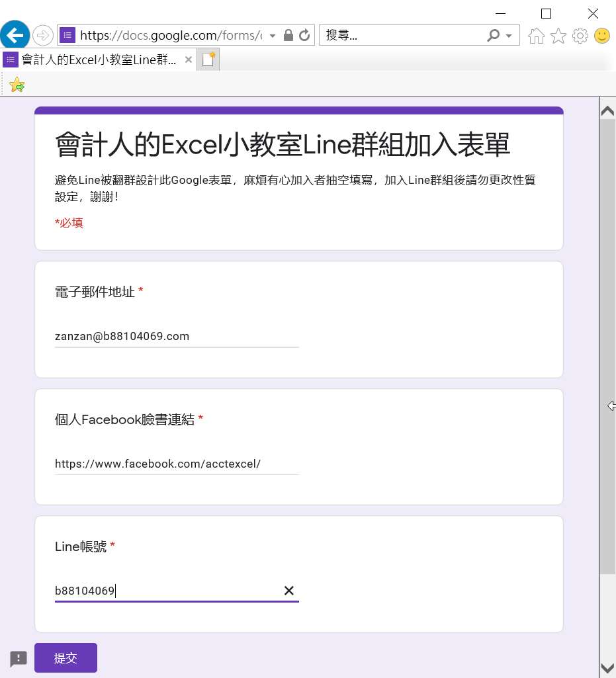616x678 pixels.
Task: Click the form title 會計人的Excel小教室Line群組加入表單
Action: (x=283, y=144)
